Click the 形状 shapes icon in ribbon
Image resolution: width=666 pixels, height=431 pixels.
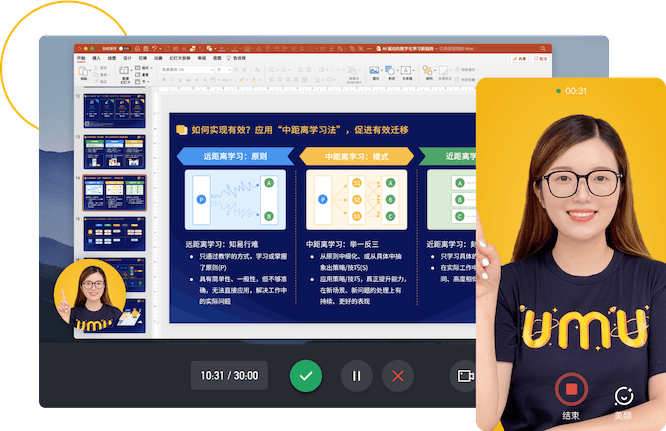click(391, 71)
